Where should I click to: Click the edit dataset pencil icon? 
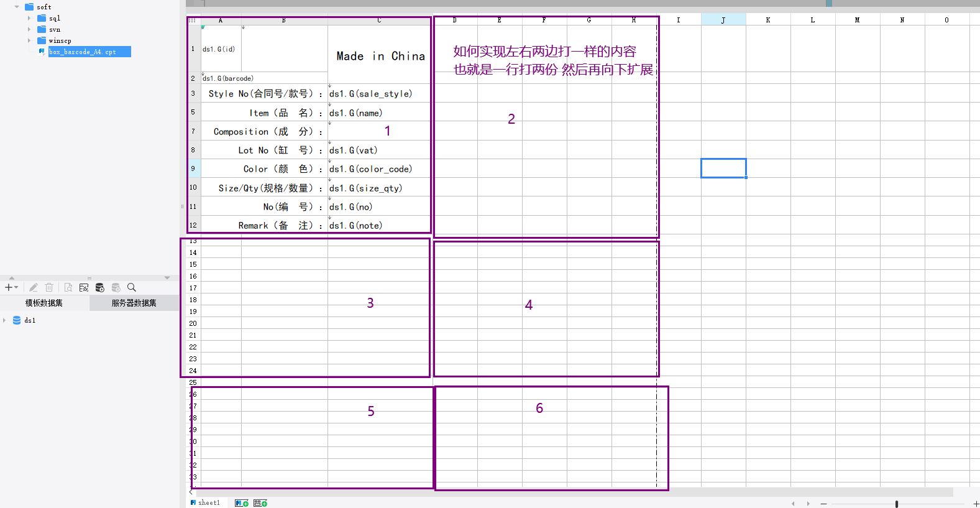coord(34,287)
